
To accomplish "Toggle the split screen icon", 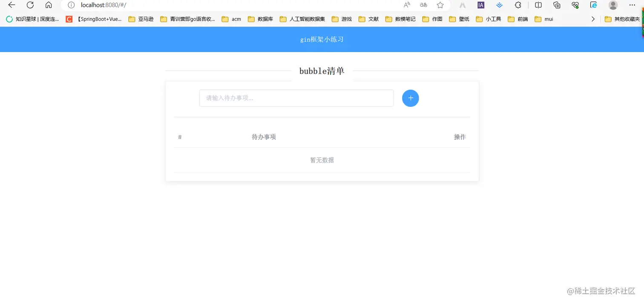I will [538, 5].
